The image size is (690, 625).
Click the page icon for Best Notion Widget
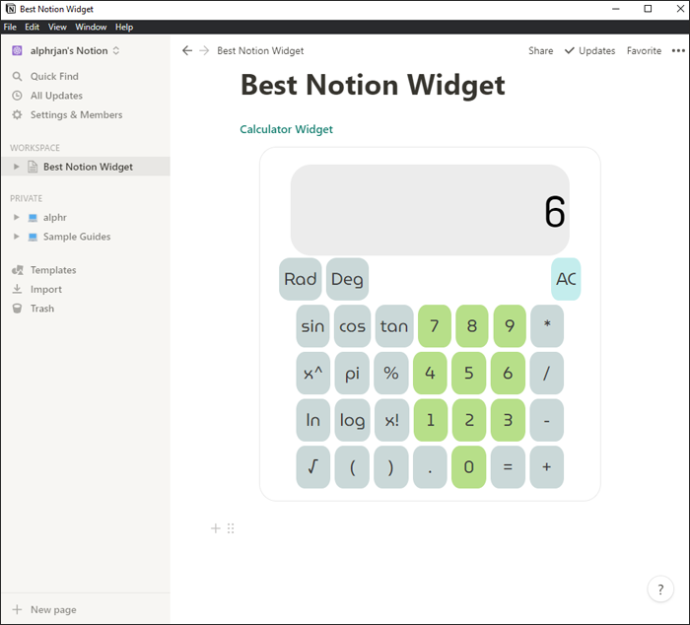tap(33, 167)
